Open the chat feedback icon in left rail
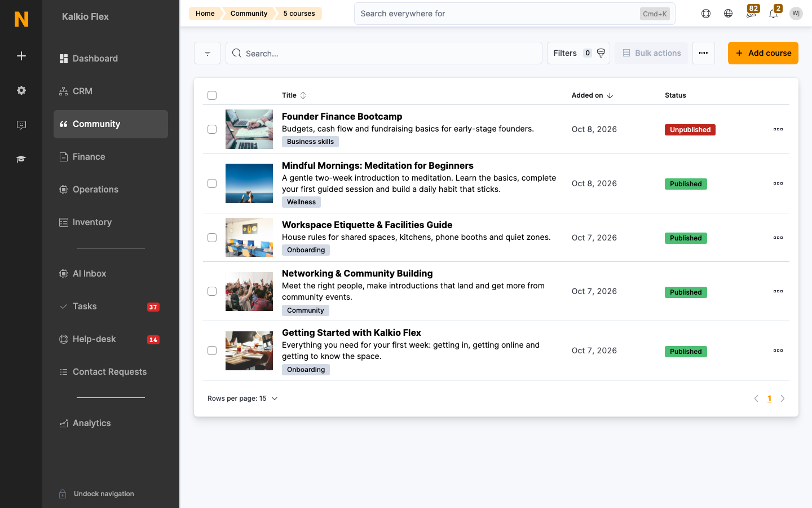 pos(21,125)
